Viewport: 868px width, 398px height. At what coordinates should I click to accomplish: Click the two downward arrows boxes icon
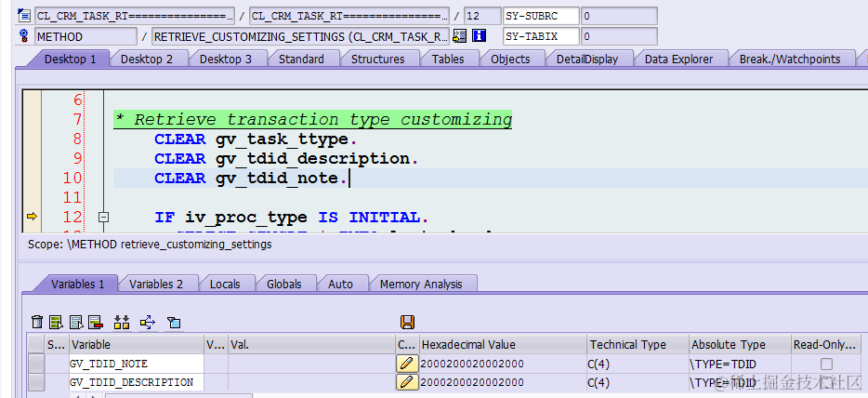tap(121, 322)
